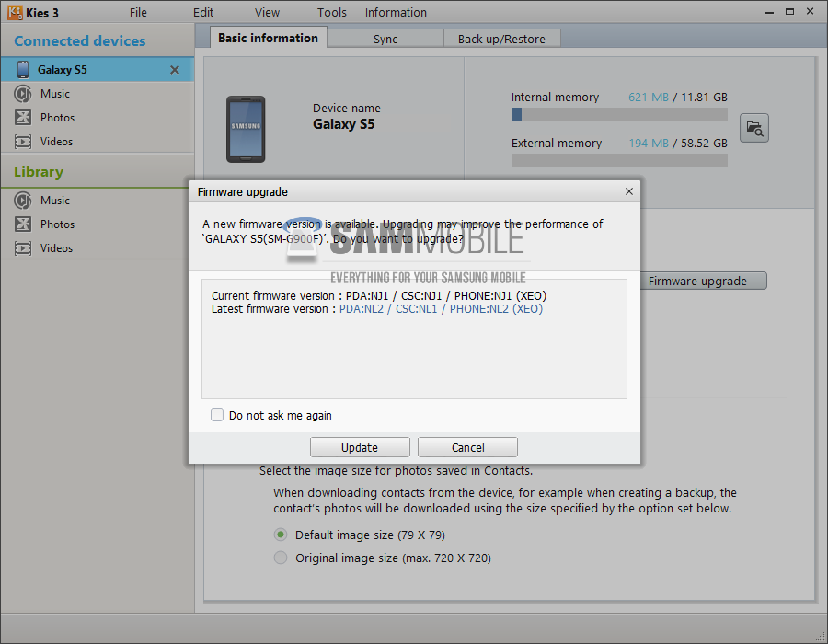Click the Library Videos icon
Image resolution: width=828 pixels, height=644 pixels.
pos(23,248)
